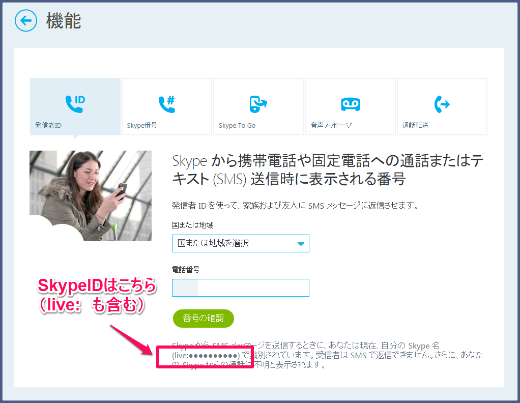Click the woman with phone photo
This screenshot has width=520, height=403.
click(91, 196)
